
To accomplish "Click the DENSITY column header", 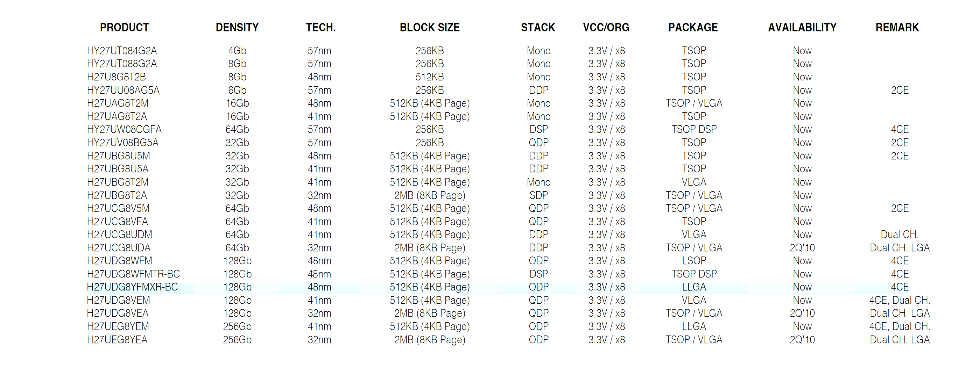I will click(x=237, y=27).
